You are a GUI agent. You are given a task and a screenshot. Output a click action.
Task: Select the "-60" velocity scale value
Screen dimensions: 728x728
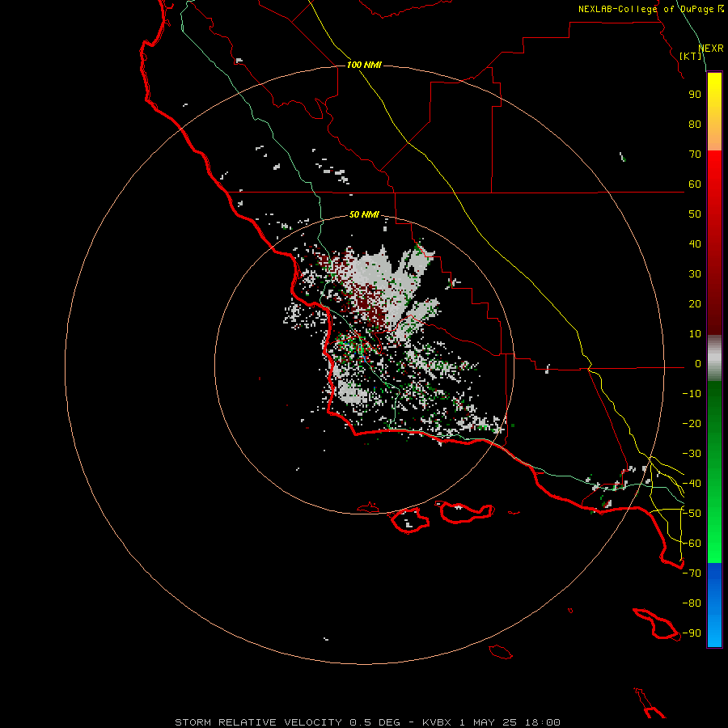point(692,544)
